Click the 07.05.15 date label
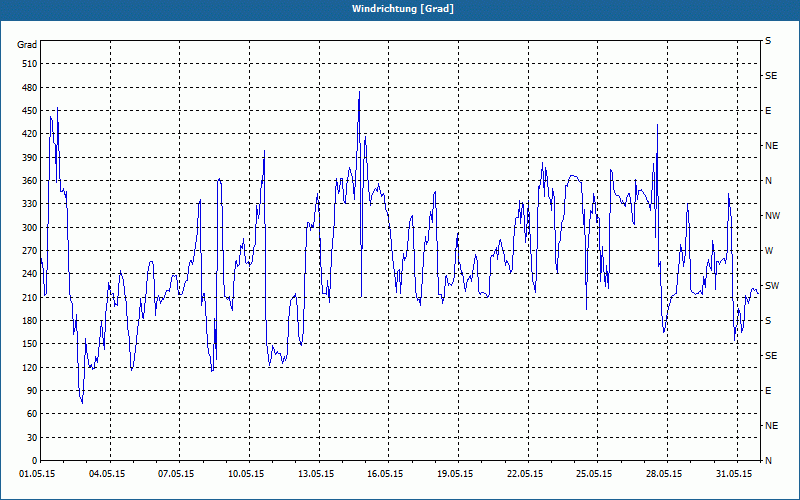This screenshot has height=500, width=800. pos(176,474)
